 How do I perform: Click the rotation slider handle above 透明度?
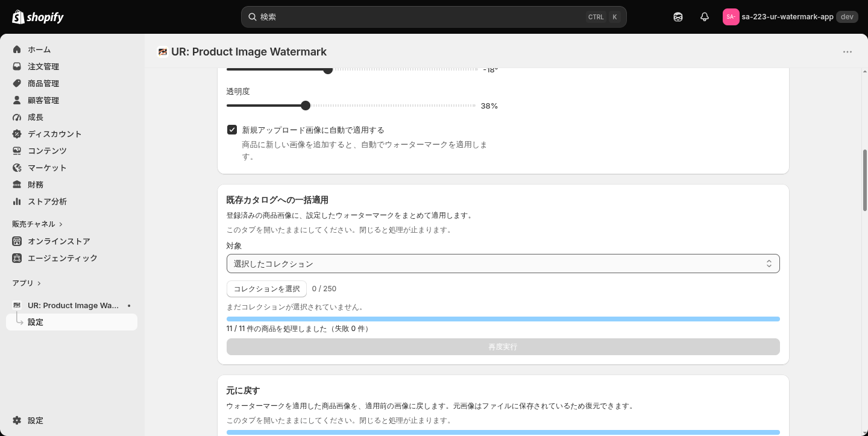328,69
